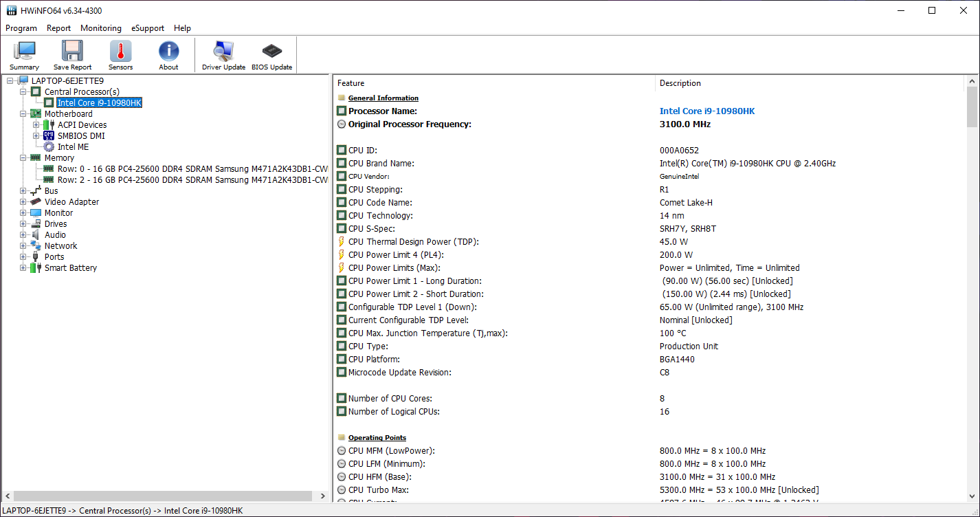Screen dimensions: 980x517
Task: Click the Audio speaker icon
Action: 36,235
